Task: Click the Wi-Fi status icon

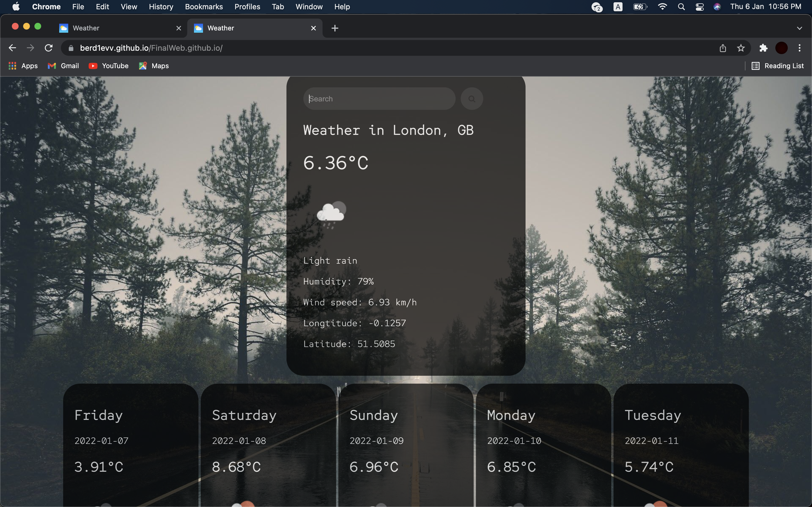Action: click(662, 7)
